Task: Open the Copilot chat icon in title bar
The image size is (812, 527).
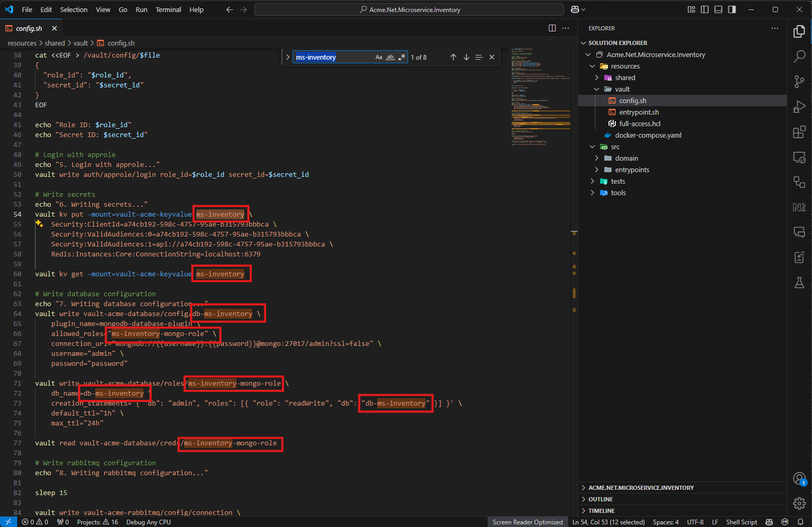Action: click(x=575, y=9)
